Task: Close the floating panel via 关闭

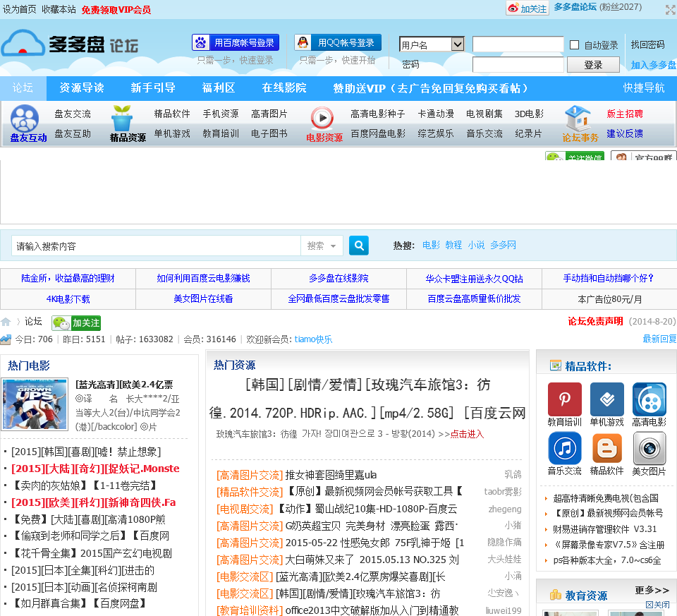Action: [657, 604]
